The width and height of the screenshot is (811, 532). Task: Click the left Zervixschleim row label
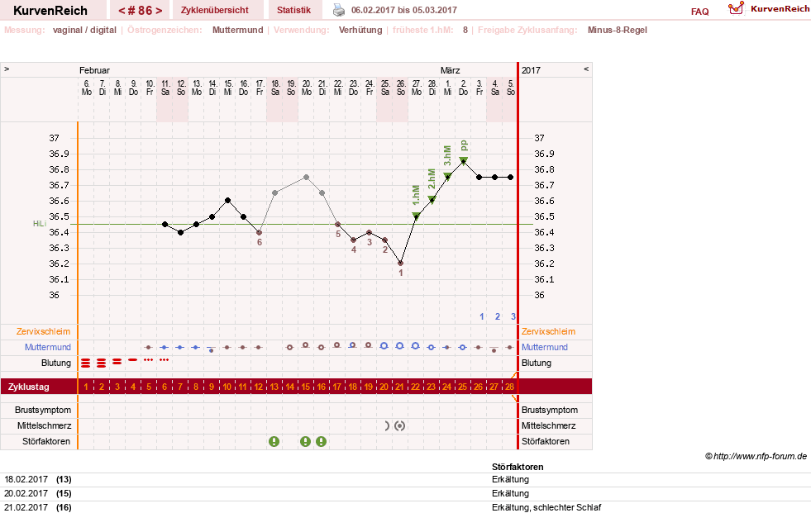[x=44, y=331]
